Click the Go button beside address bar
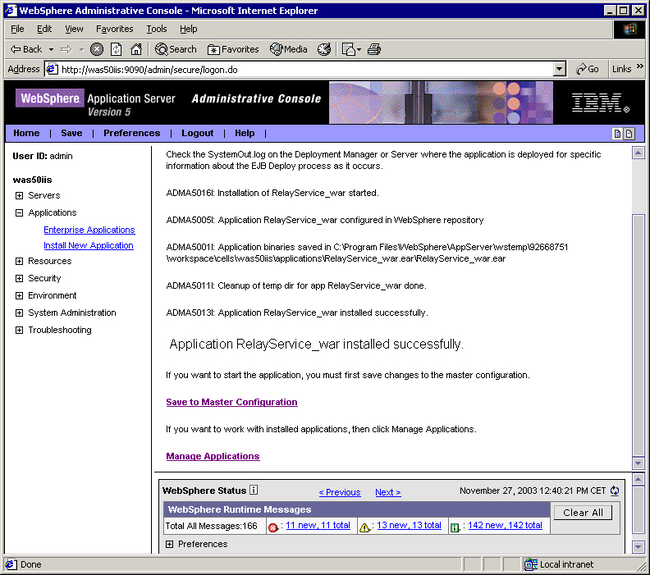This screenshot has width=650, height=575. (x=587, y=69)
